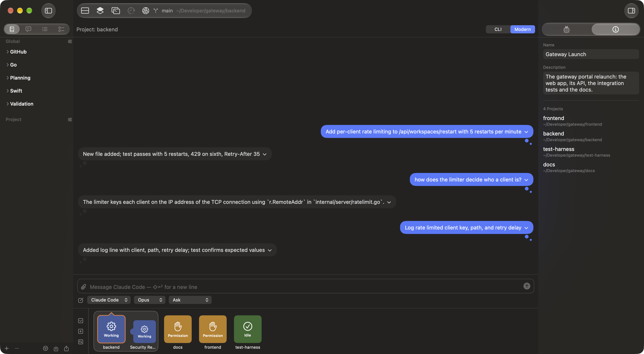Toggle the left sidebar panel icon

click(x=48, y=11)
